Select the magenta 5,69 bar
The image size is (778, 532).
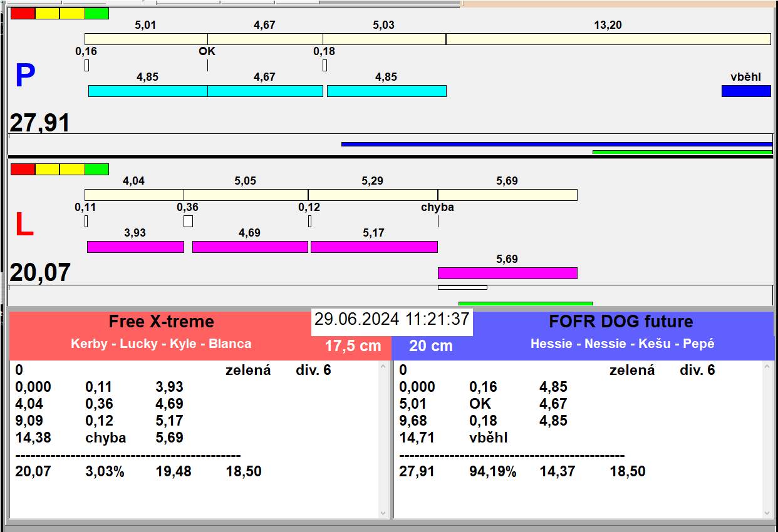[x=507, y=273]
